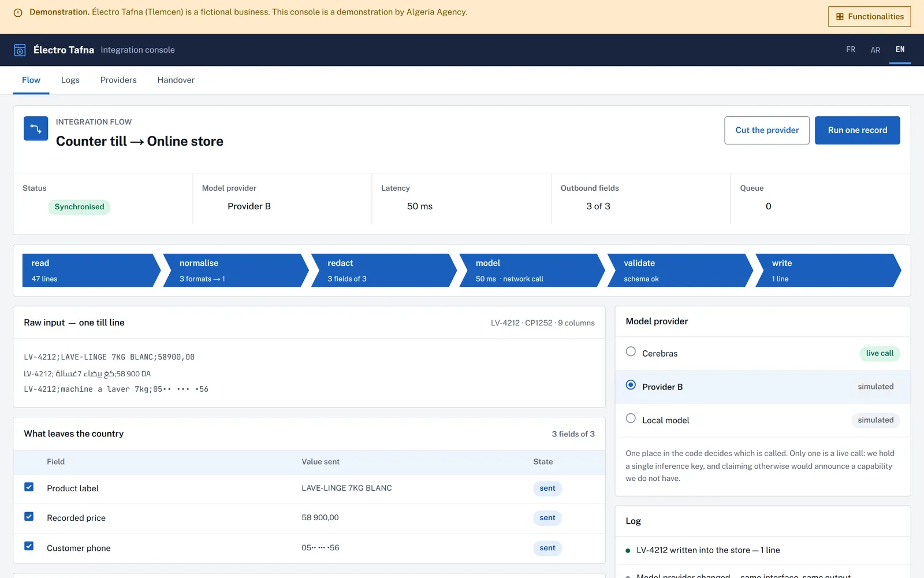Screen dimensions: 924x578
Task: Switch to the Handover tab
Action: [x=176, y=80]
